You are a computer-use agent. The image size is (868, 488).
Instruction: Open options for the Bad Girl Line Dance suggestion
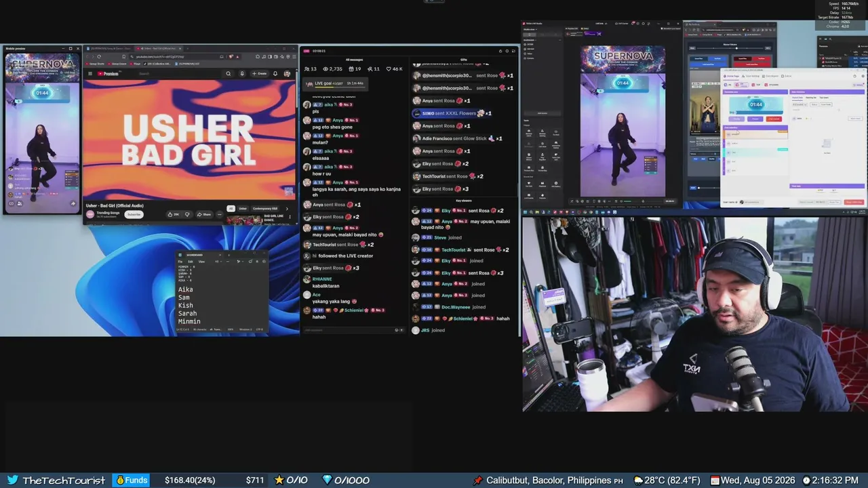[290, 218]
